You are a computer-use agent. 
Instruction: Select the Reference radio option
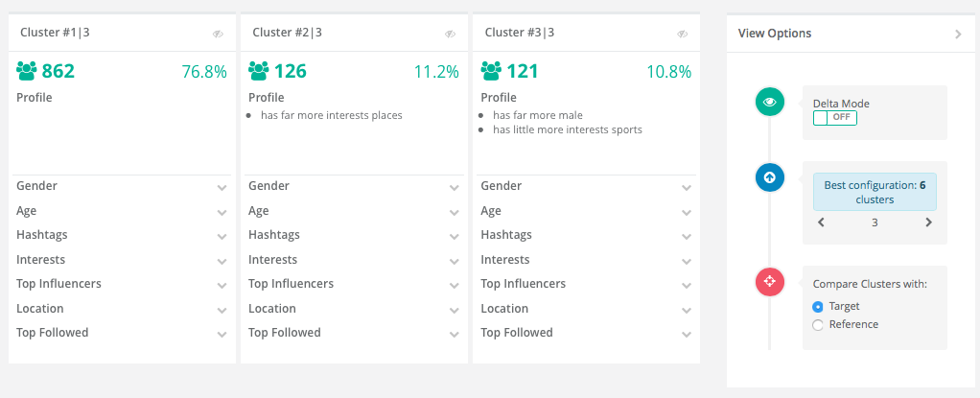tap(818, 325)
